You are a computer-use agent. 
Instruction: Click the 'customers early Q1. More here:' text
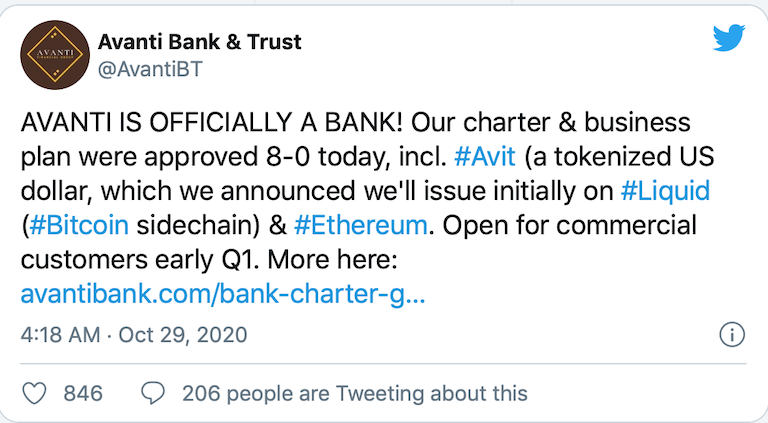(x=209, y=260)
